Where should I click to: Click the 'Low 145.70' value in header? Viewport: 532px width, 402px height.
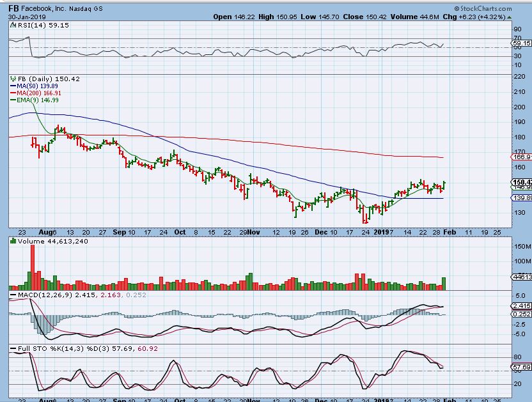tap(320, 17)
